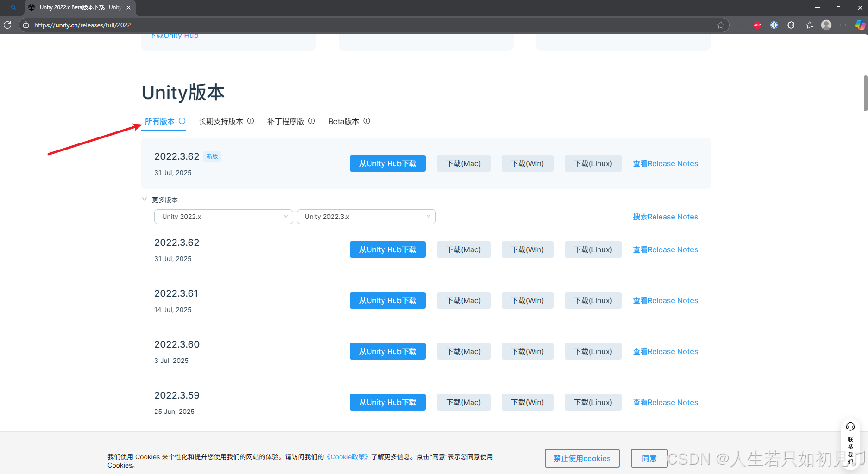Click info icon beside 长期支持版本
Screen dimensions: 868x474
click(251, 121)
